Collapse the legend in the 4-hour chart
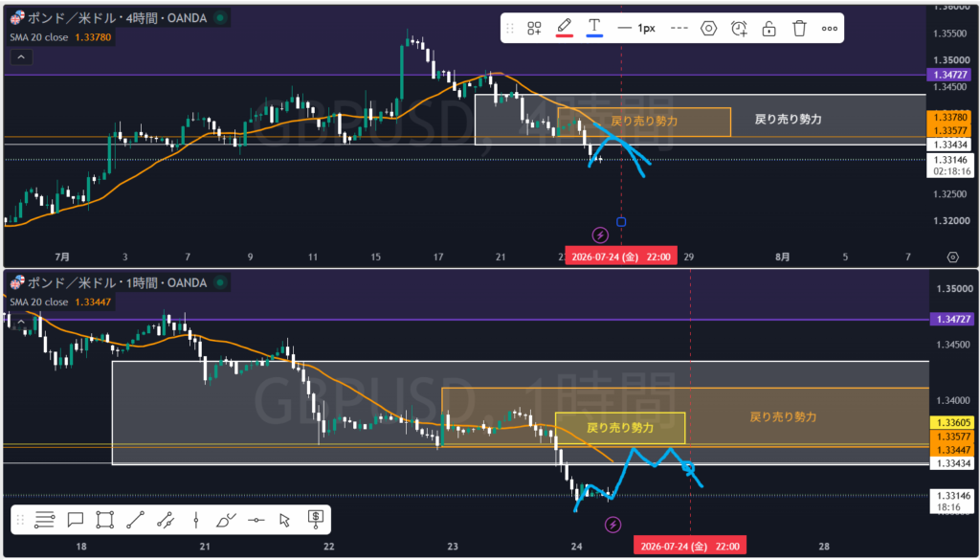 pos(21,57)
